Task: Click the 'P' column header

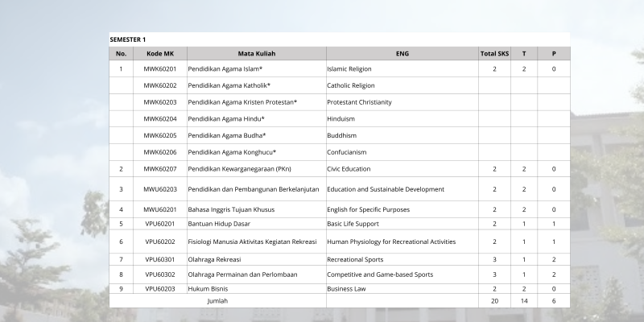Action: (x=554, y=53)
